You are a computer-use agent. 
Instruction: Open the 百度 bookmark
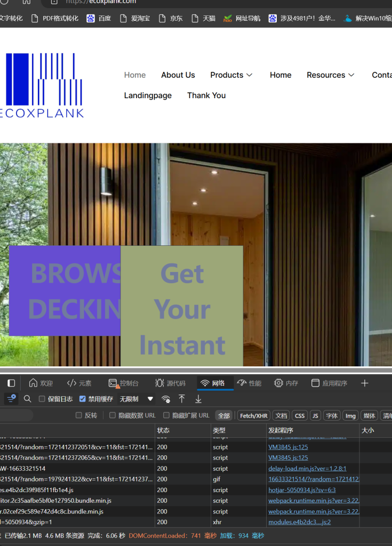tap(99, 18)
